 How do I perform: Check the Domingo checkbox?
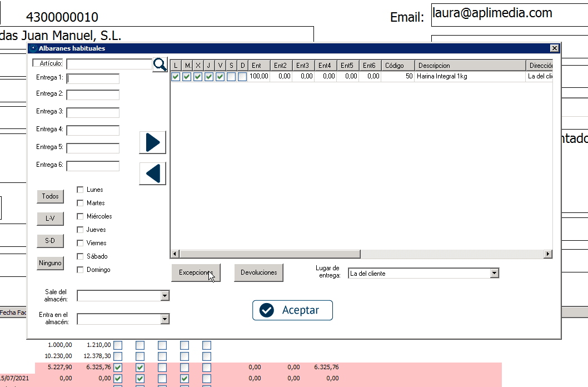pos(80,270)
